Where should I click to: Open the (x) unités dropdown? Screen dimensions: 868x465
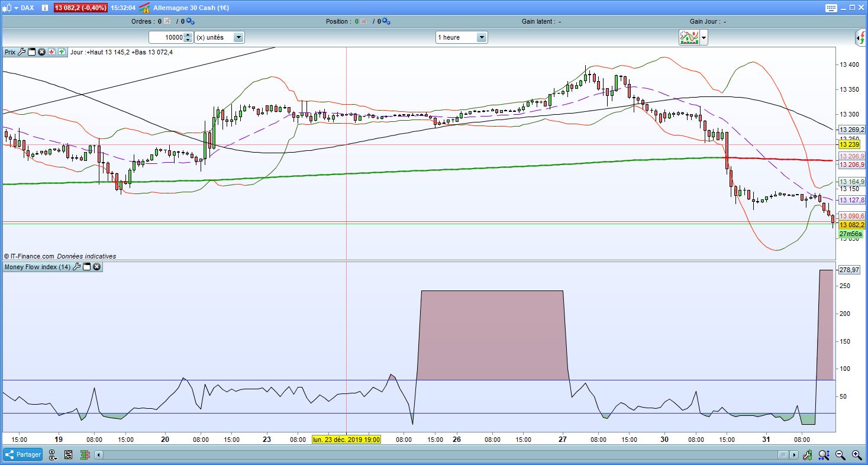[x=219, y=37]
